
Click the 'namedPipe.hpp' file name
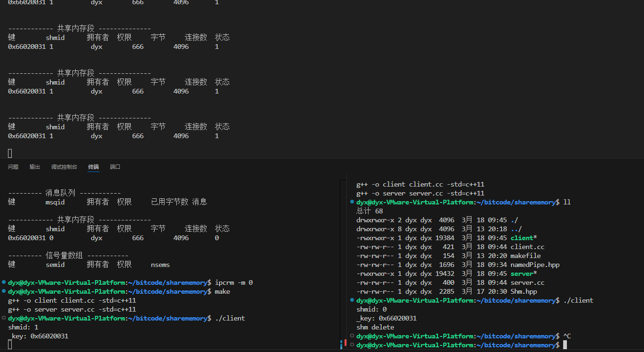click(535, 265)
